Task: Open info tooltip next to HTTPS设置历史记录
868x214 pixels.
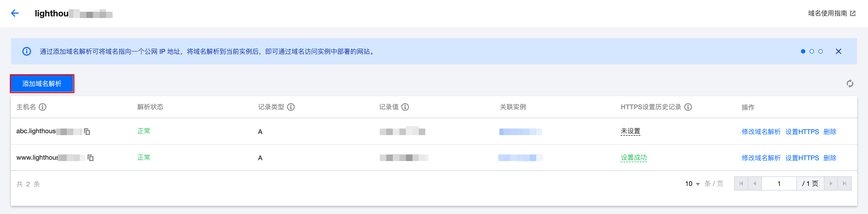Action: point(688,107)
